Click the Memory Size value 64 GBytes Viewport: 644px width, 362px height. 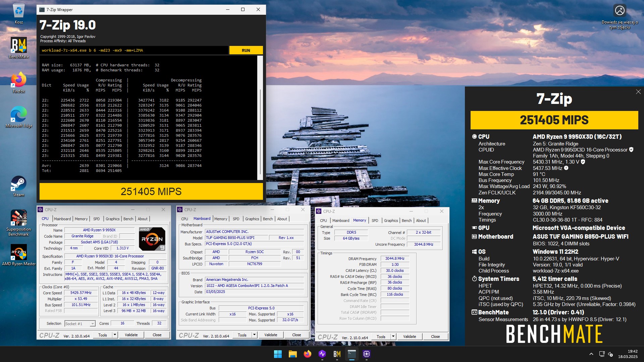point(351,238)
